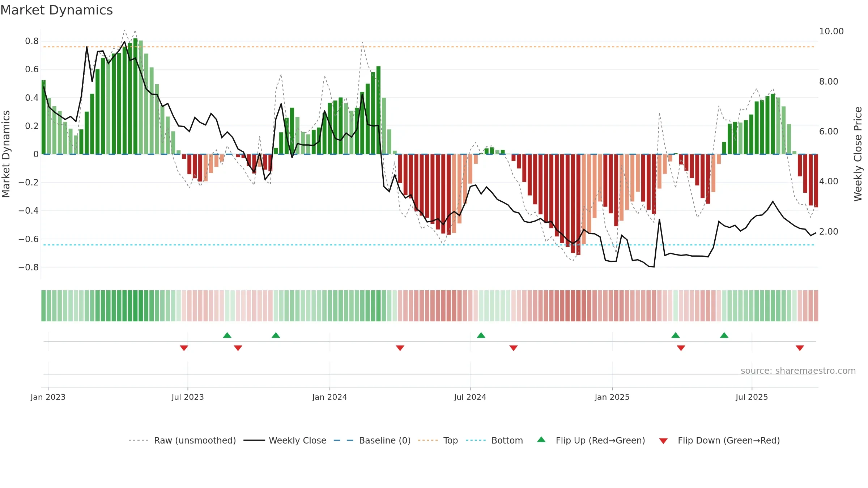This screenshot has width=868, height=488.
Task: Toggle the Top legend entry
Action: coord(438,440)
